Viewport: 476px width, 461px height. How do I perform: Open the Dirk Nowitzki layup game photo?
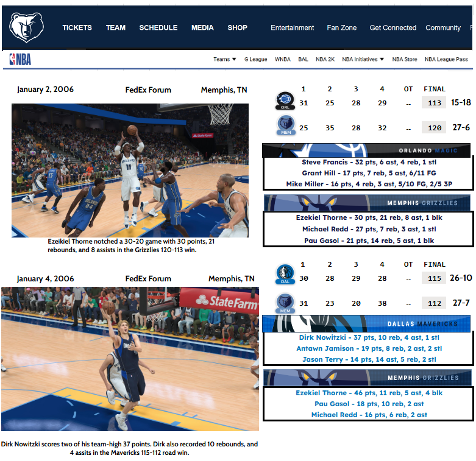click(130, 359)
